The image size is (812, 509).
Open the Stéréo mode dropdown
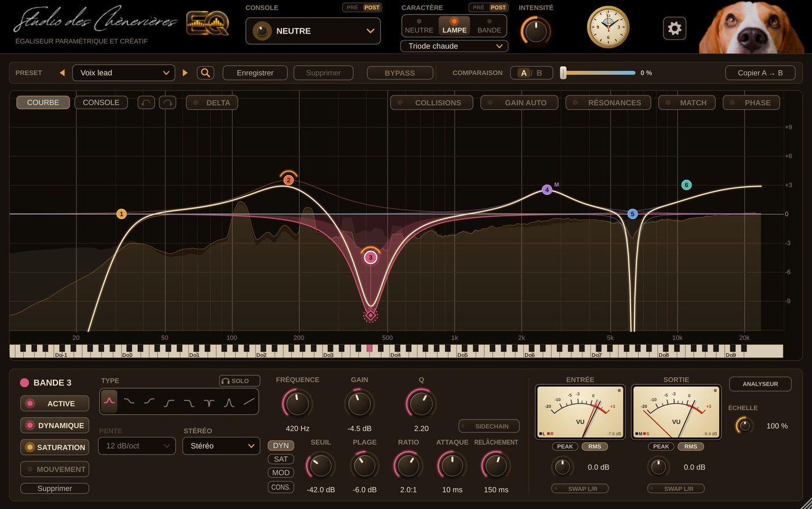(x=221, y=446)
